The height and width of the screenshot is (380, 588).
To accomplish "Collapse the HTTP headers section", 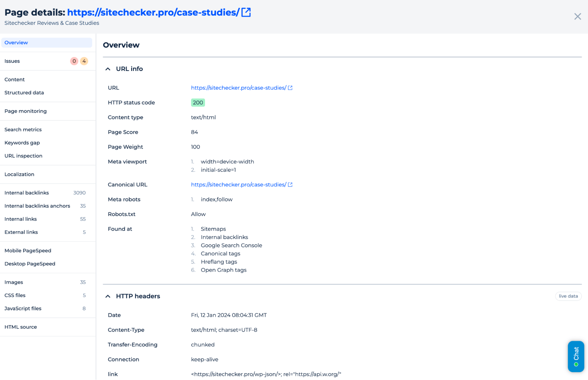I will (108, 296).
